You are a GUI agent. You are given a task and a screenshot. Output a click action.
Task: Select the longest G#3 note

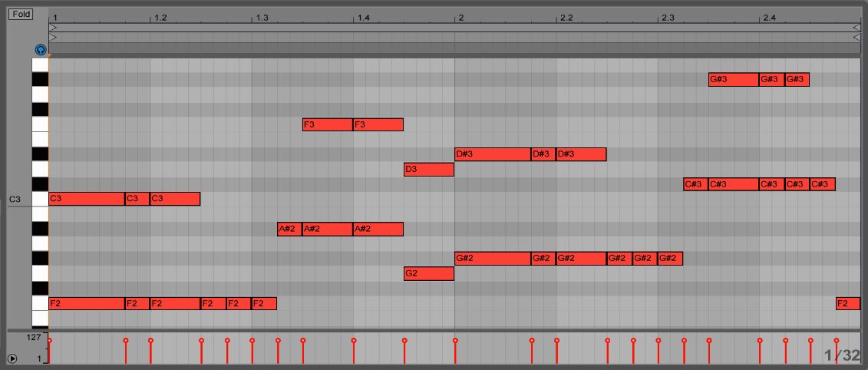734,80
